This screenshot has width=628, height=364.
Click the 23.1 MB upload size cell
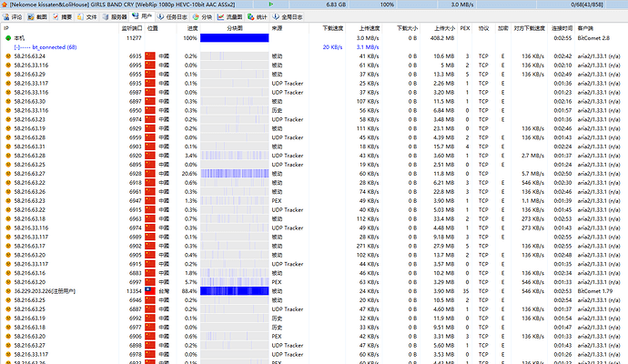pos(444,128)
